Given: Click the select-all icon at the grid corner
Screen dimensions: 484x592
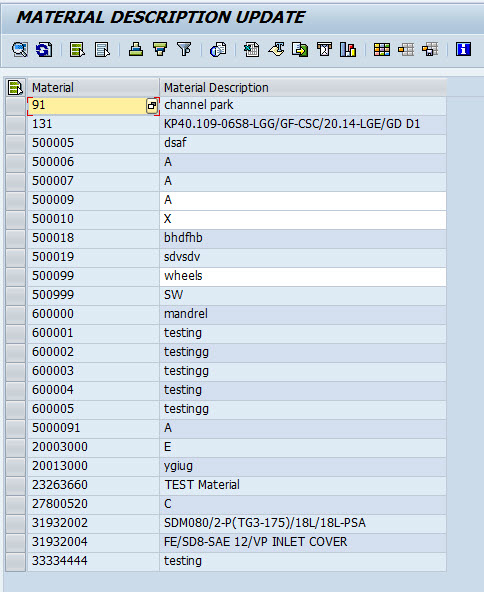Looking at the screenshot, I should point(15,88).
